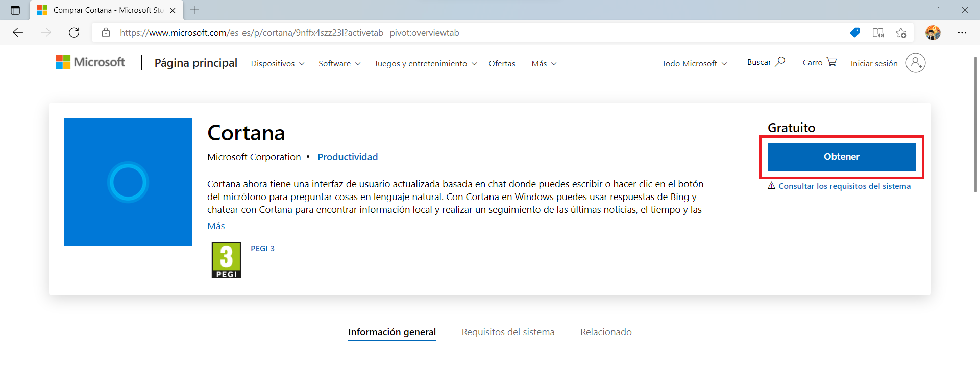This screenshot has width=980, height=368.
Task: Add page to favorites star icon
Action: point(901,33)
